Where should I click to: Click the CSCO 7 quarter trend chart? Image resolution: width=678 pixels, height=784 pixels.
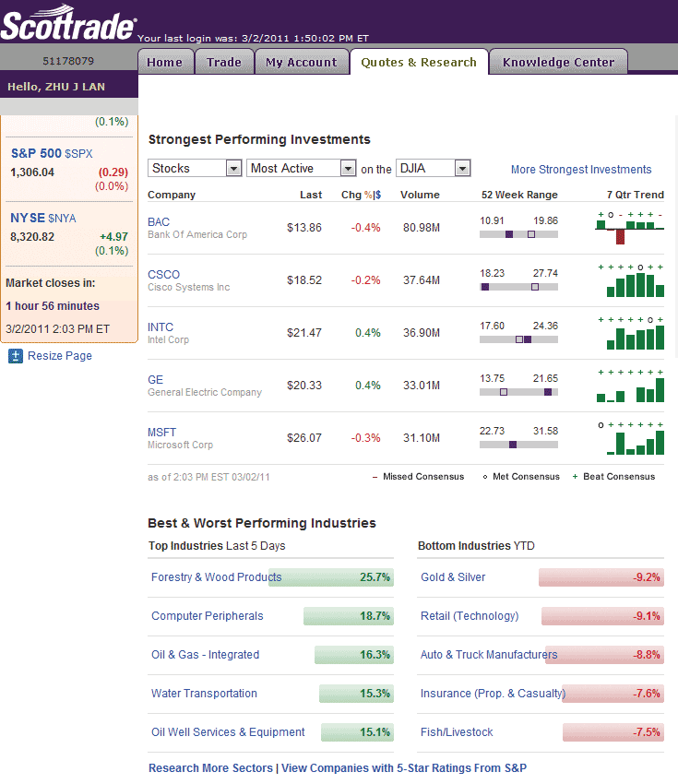(630, 280)
